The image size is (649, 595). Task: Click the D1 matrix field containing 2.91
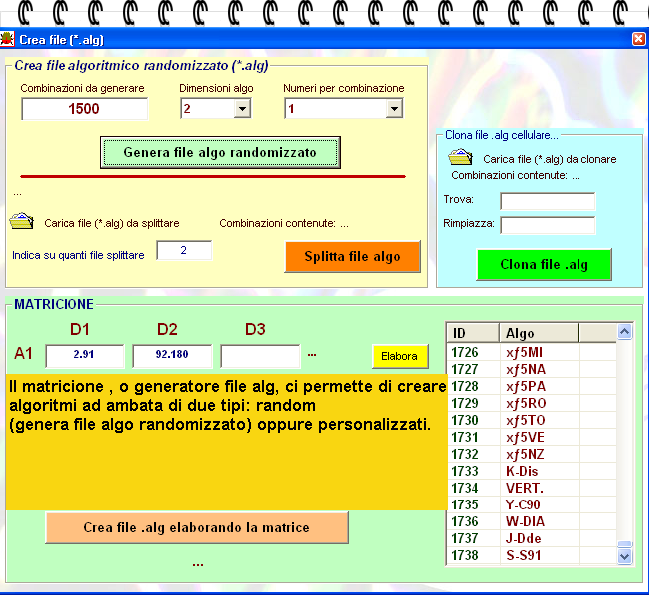coord(84,356)
